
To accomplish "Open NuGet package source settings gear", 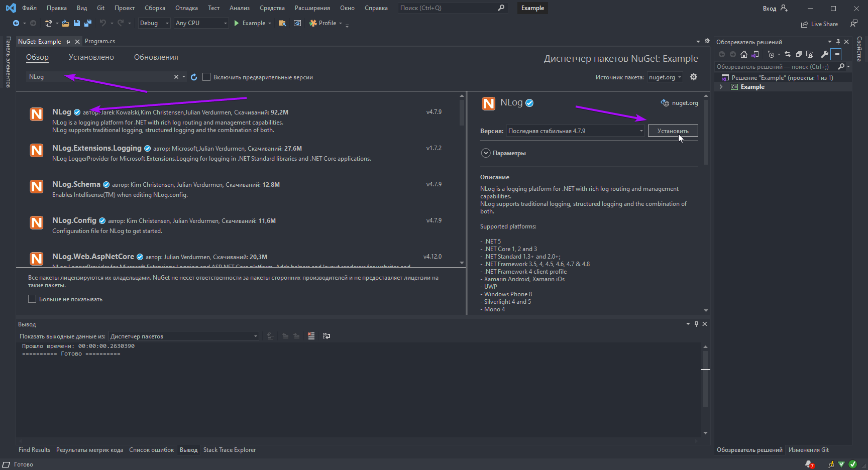I will 694,77.
